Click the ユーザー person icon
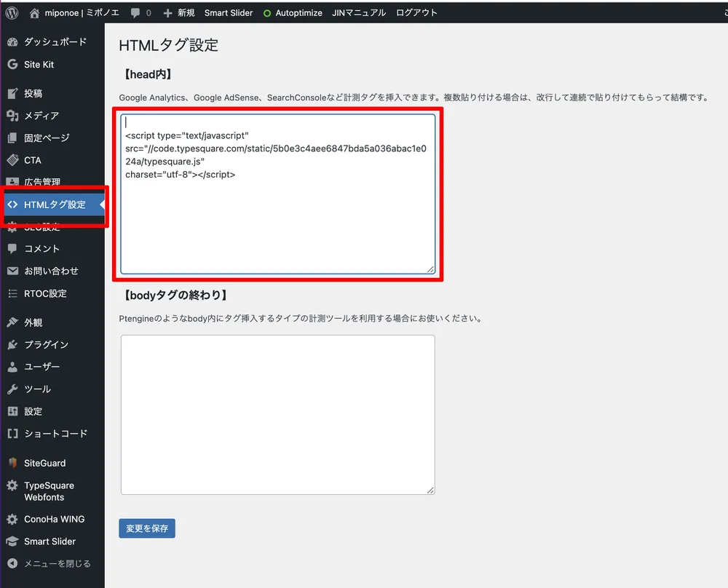The width and height of the screenshot is (728, 588). (x=12, y=367)
